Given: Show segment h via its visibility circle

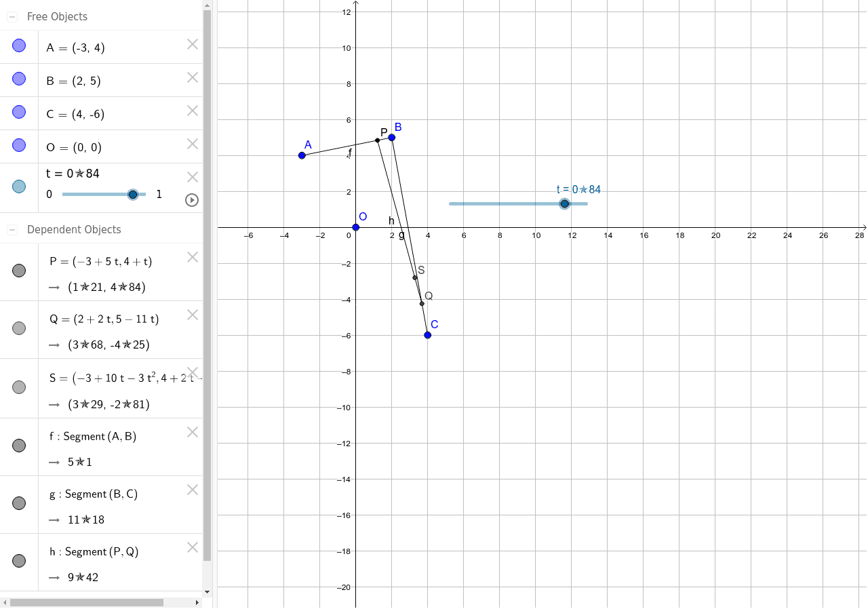Looking at the screenshot, I should tap(18, 562).
